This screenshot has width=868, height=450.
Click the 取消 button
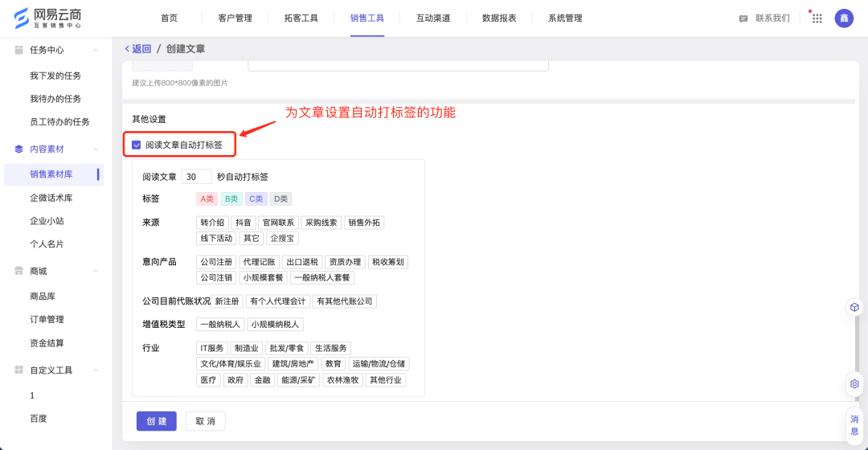(x=206, y=421)
